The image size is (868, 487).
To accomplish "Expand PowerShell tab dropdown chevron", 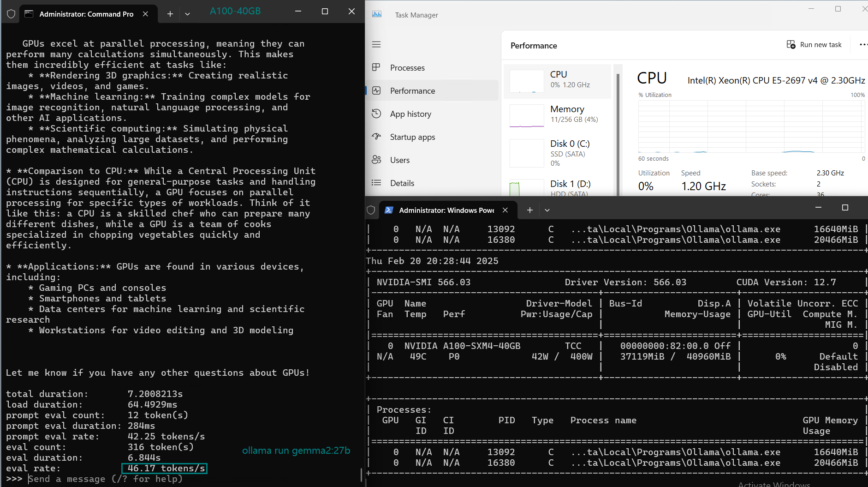I will tap(547, 210).
